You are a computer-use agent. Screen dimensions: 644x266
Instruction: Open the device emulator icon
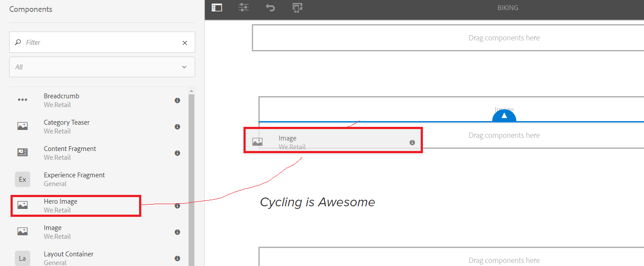coord(297,7)
